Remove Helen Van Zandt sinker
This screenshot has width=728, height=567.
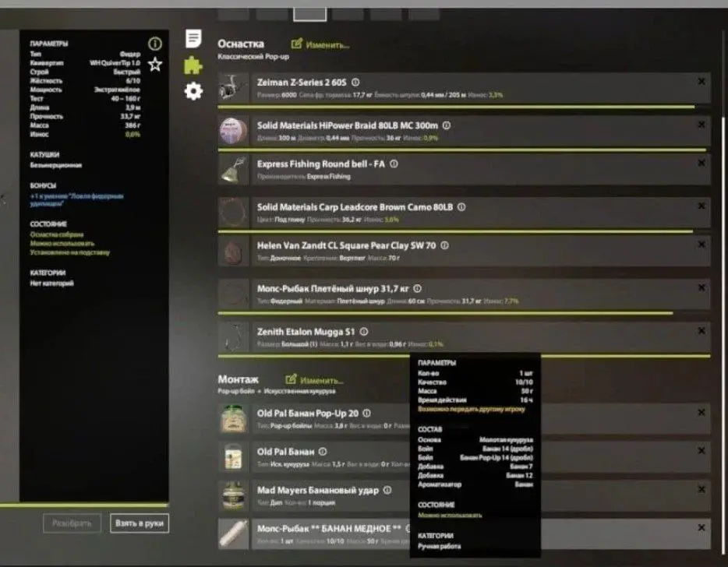701,245
